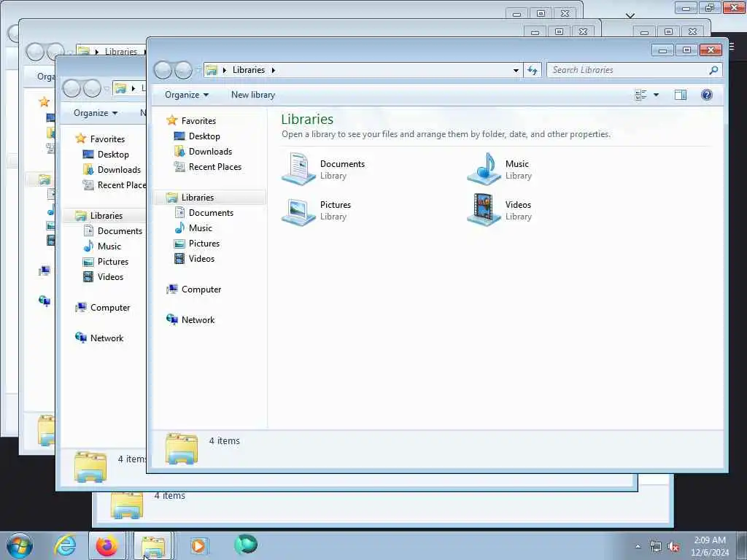Viewport: 747px width, 560px height.
Task: Open the Pictures library in main pane
Action: (x=317, y=210)
